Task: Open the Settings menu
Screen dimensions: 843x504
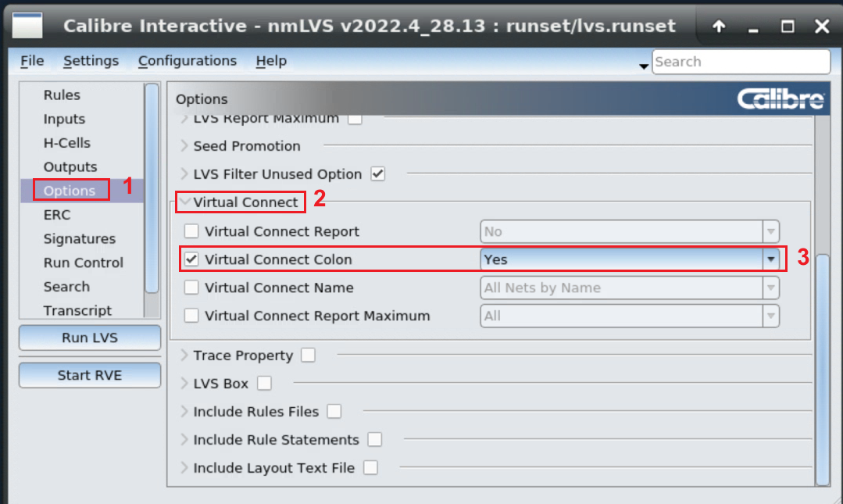Action: (x=91, y=61)
